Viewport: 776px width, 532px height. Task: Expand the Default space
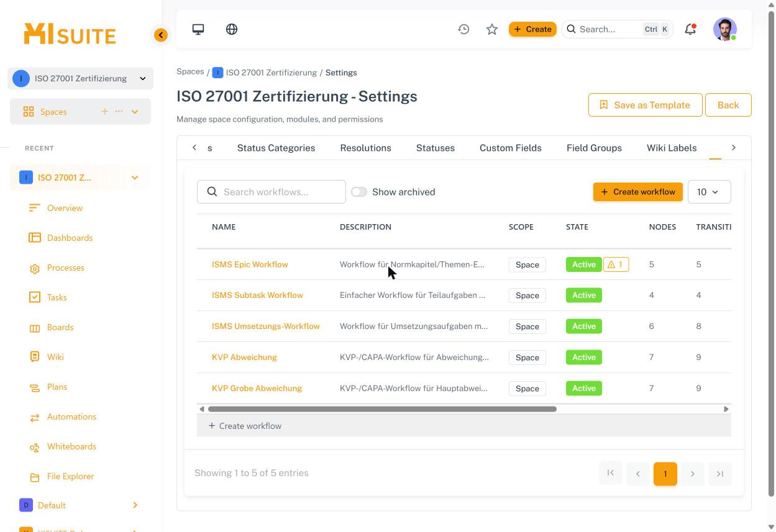point(135,505)
